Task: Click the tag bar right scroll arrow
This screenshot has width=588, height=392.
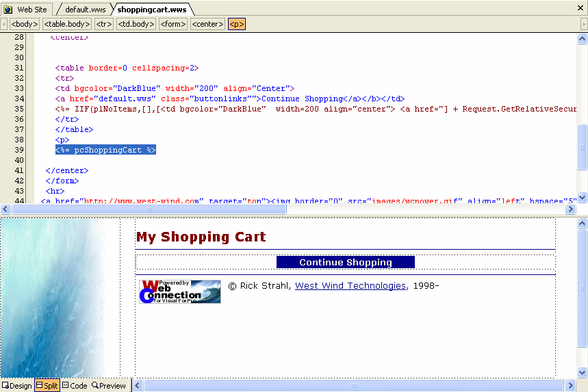Action: coord(584,24)
